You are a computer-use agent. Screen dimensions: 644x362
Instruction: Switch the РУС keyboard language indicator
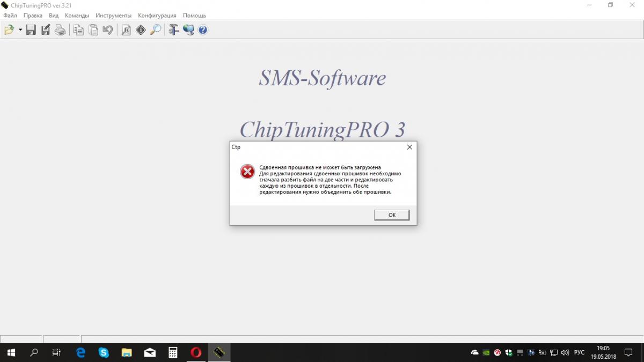[x=579, y=352]
